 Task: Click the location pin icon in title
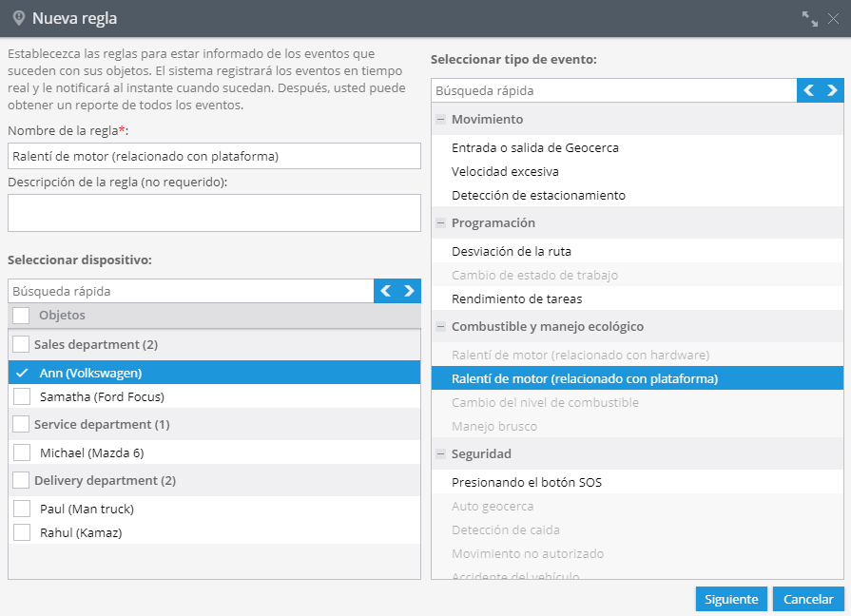coord(19,18)
